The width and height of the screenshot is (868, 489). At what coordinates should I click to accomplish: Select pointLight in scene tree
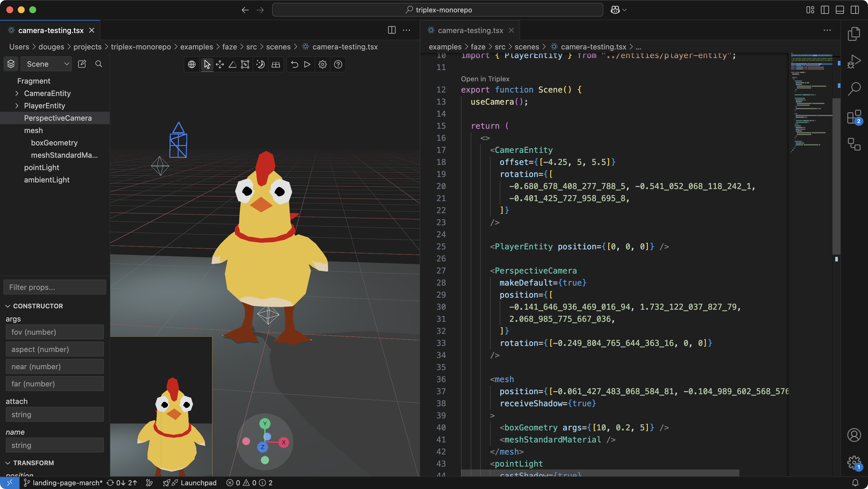tap(41, 167)
